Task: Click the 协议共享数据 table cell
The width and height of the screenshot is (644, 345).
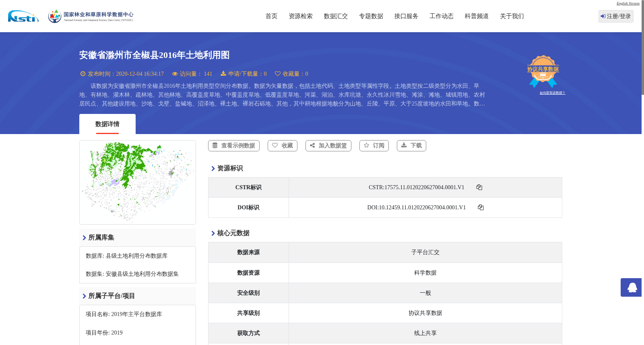Action: [x=425, y=313]
